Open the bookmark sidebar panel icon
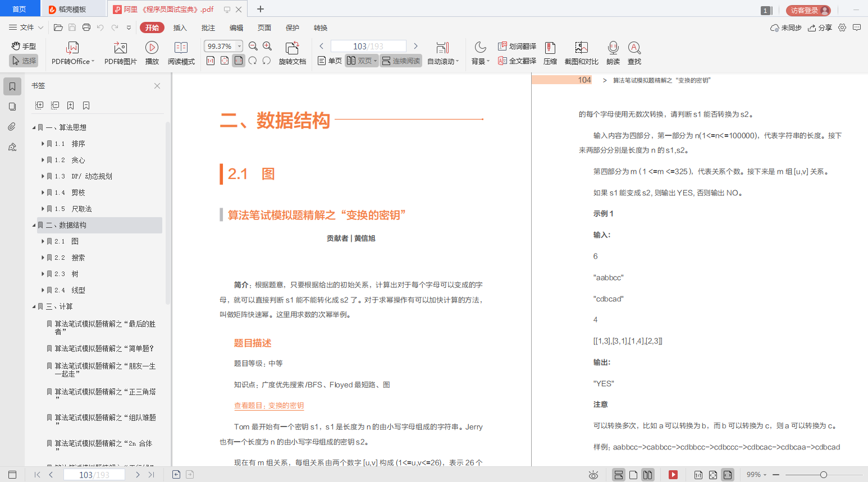This screenshot has height=482, width=868. 12,86
